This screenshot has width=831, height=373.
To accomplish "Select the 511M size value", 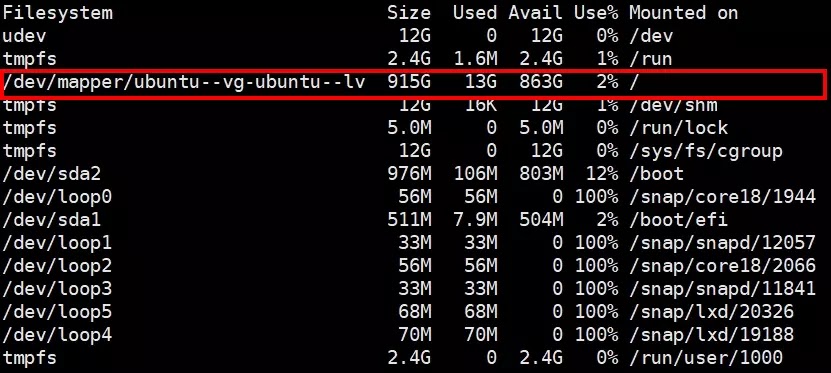I will point(409,220).
